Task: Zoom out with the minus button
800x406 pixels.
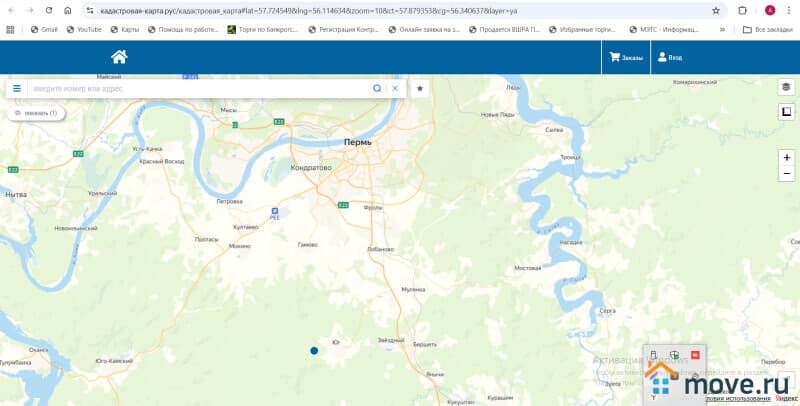Action: click(787, 174)
